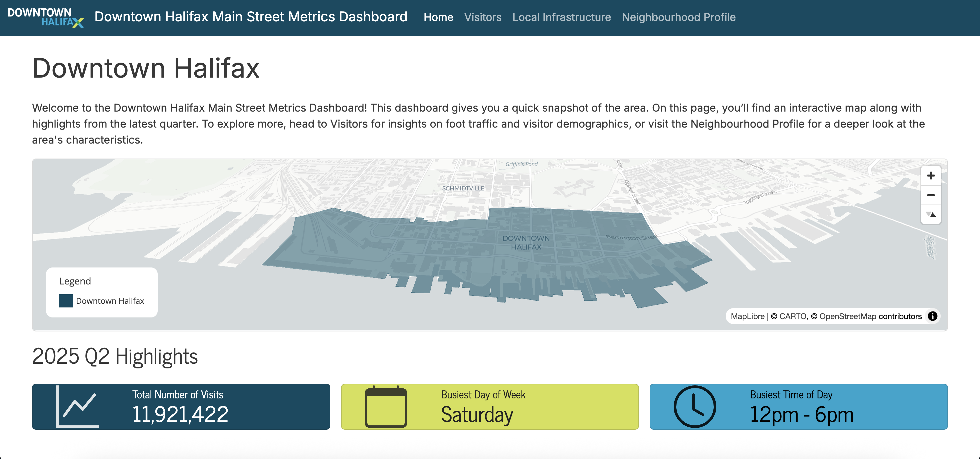Click the calendar icon on yellow card
The width and height of the screenshot is (980, 459).
click(386, 406)
